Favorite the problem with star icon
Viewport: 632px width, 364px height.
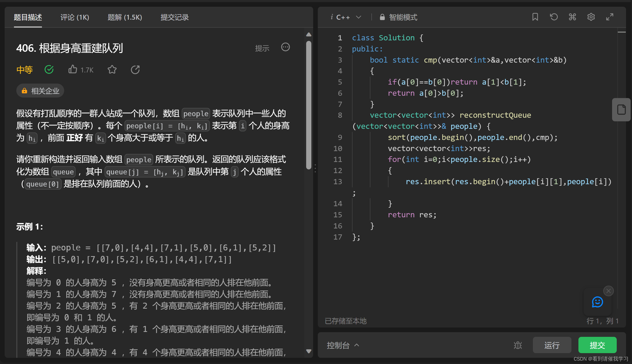(112, 70)
